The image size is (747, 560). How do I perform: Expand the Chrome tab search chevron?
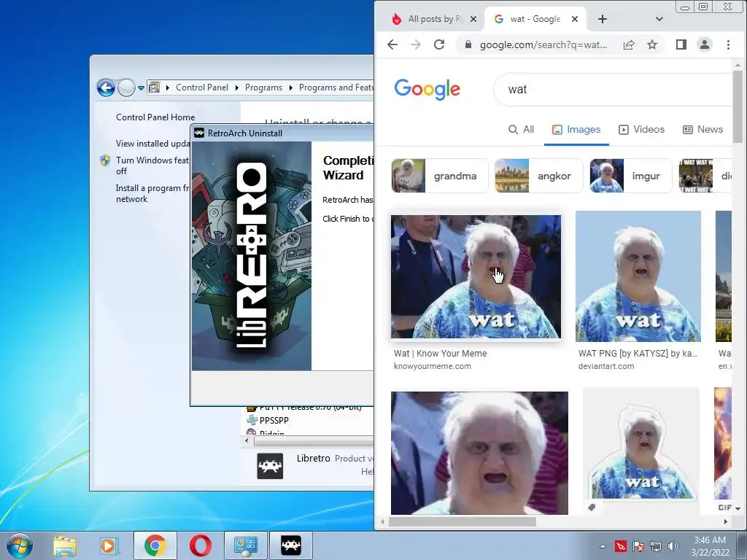pos(659,19)
